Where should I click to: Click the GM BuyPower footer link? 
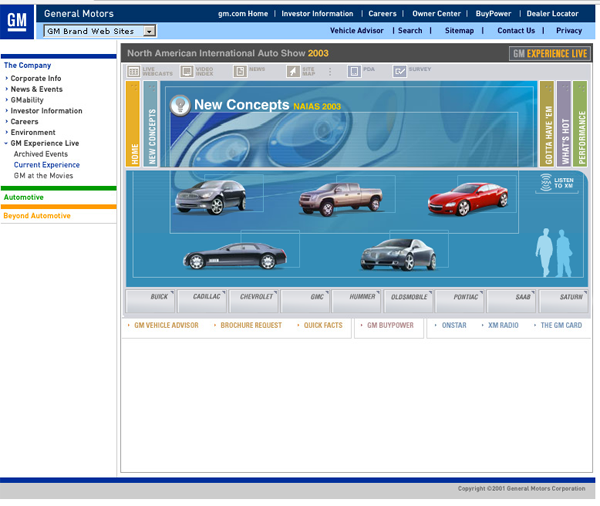pyautogui.click(x=390, y=325)
